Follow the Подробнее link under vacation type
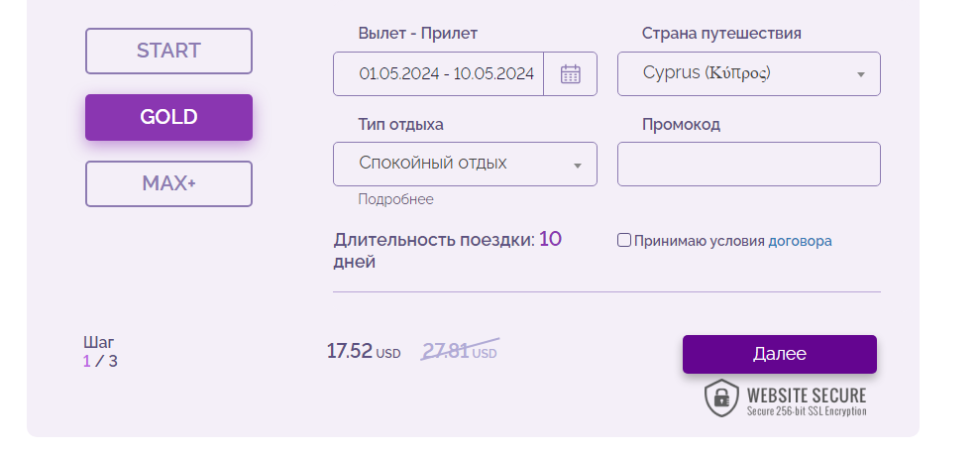 [x=395, y=199]
